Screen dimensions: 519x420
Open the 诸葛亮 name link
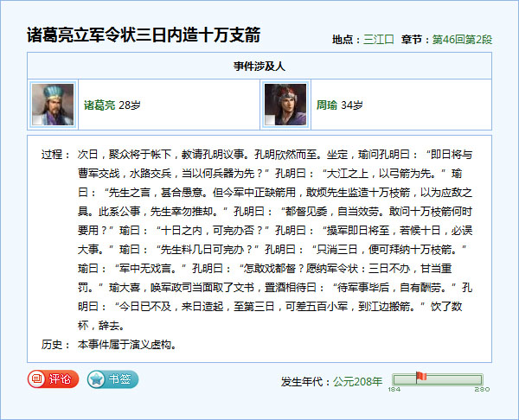click(99, 105)
